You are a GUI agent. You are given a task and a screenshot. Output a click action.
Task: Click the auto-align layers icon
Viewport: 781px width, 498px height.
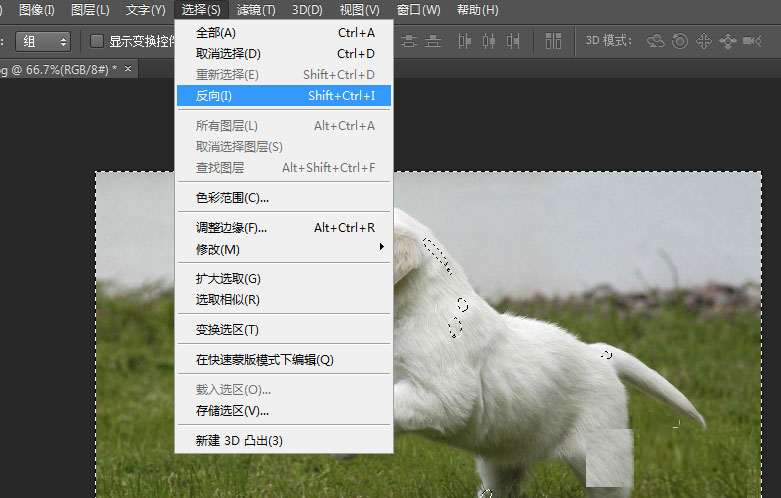554,41
